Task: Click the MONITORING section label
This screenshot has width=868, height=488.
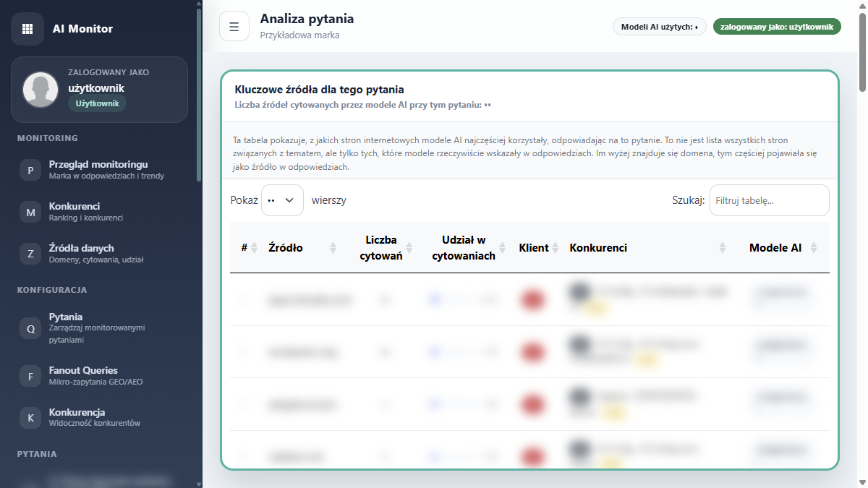Action: pos(48,138)
